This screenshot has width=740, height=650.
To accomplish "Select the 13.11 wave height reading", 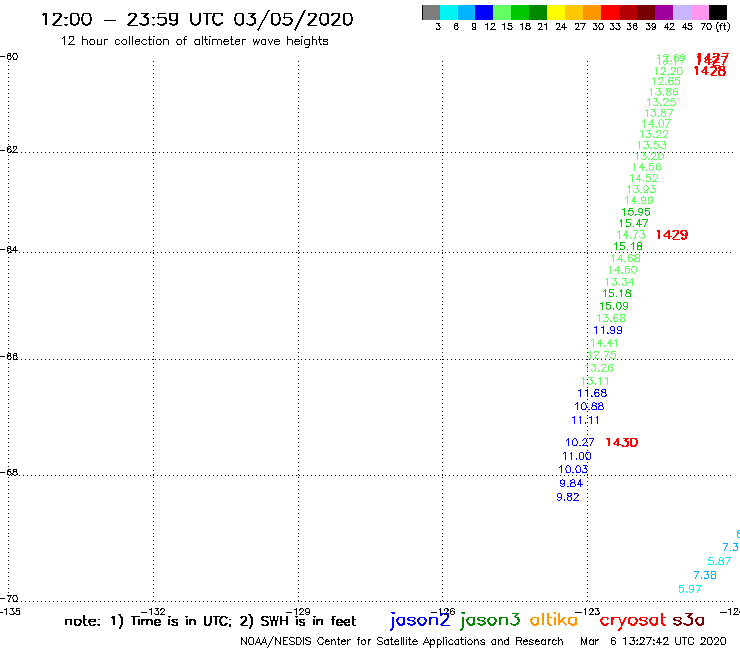I will [595, 381].
